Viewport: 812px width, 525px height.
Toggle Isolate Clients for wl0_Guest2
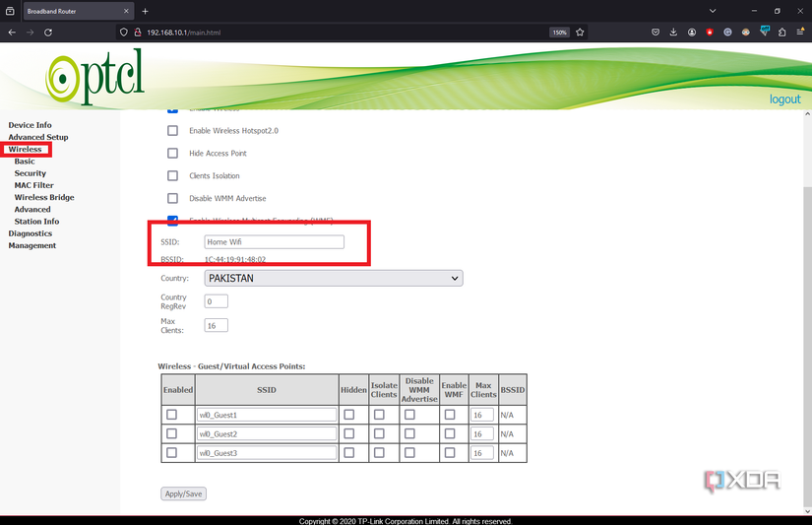pyautogui.click(x=379, y=433)
